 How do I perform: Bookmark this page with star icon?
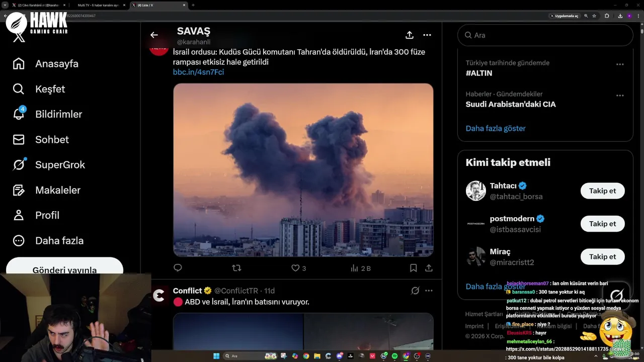tap(594, 16)
